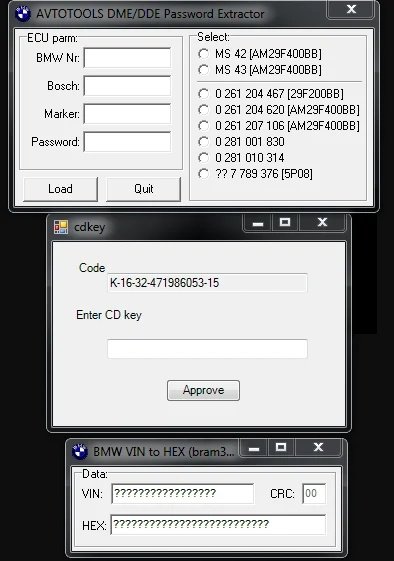Viewport: 394px width, 561px height.
Task: Click the 'cdkey' title text
Action: (89, 227)
